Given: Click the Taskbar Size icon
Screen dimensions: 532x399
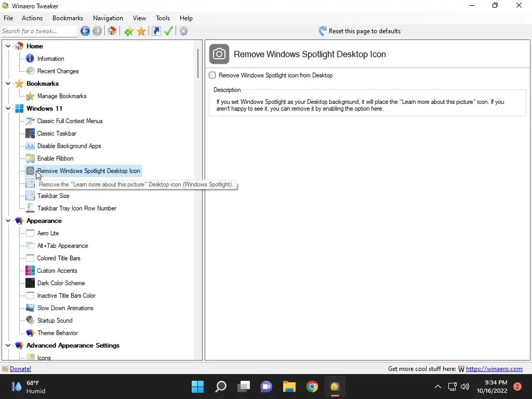Looking at the screenshot, I should [30, 196].
